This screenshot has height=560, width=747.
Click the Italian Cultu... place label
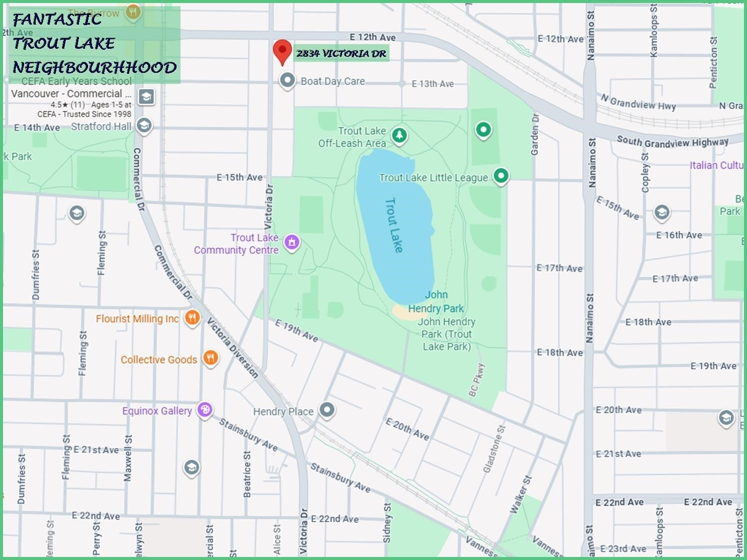coord(716,165)
